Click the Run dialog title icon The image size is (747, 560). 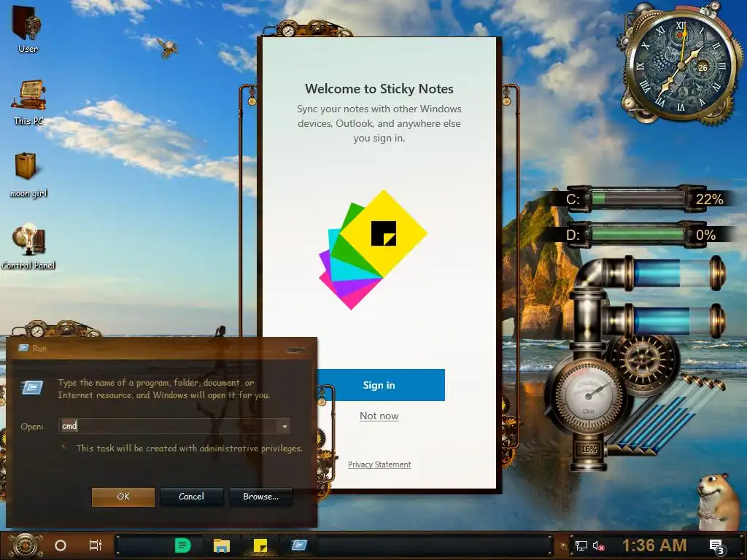pos(23,348)
